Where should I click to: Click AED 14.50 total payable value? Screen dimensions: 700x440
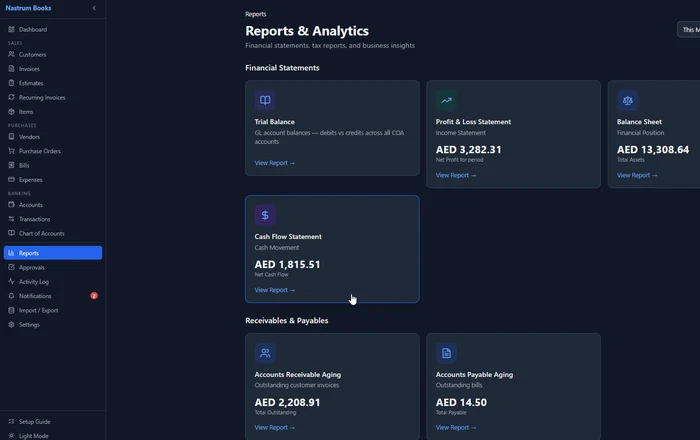click(461, 403)
